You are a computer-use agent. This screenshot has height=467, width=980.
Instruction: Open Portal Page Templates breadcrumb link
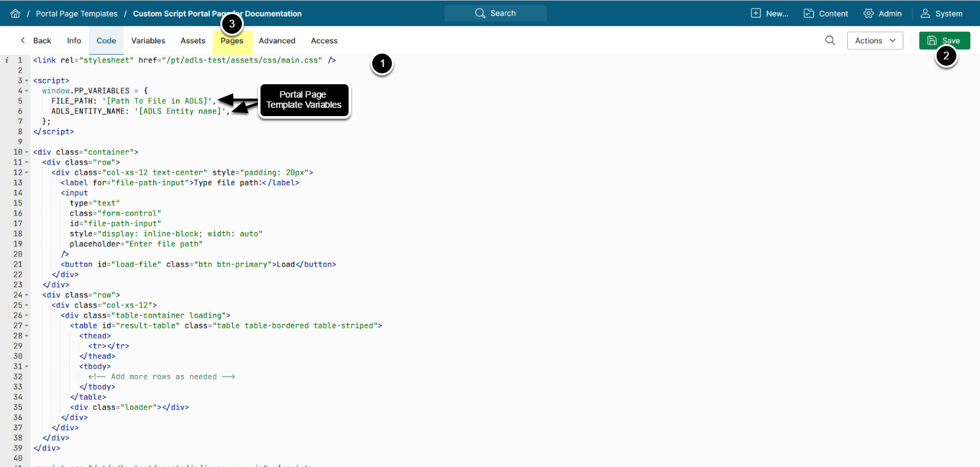[x=77, y=13]
